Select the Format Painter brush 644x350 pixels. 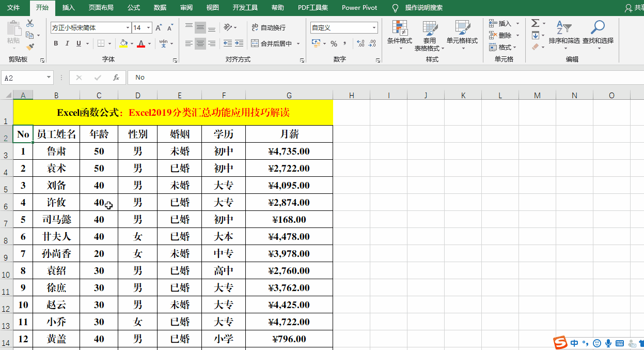pos(30,47)
